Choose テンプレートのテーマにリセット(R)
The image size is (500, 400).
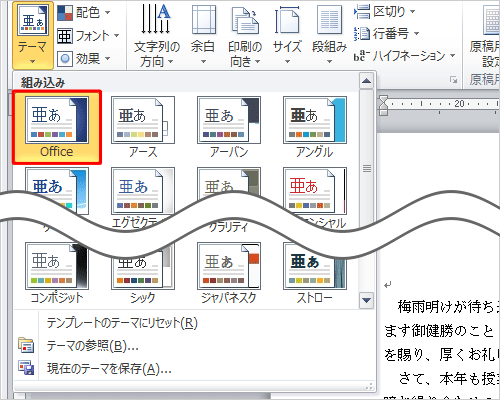(x=122, y=323)
